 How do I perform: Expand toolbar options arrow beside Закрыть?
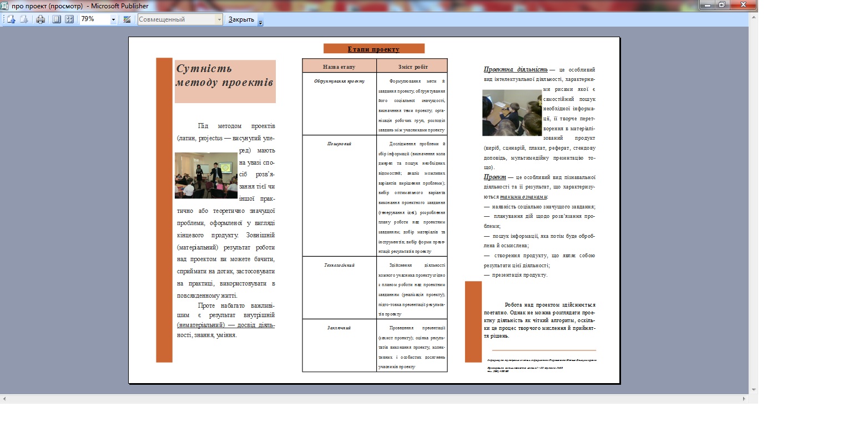pos(261,22)
